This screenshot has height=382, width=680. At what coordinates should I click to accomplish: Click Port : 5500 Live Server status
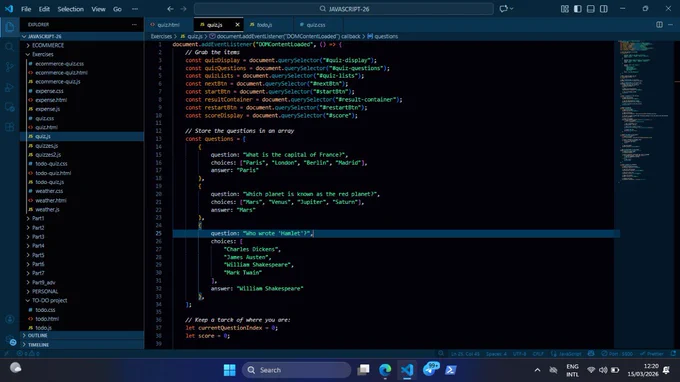click(617, 354)
